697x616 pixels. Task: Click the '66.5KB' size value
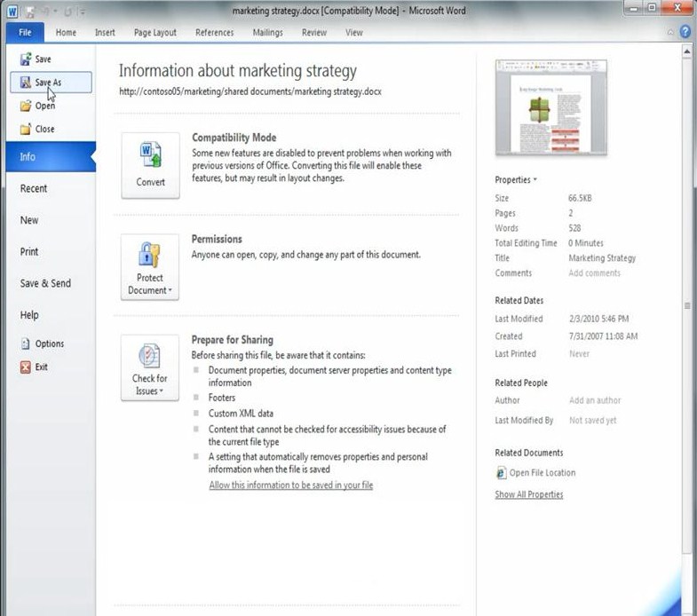click(x=580, y=198)
